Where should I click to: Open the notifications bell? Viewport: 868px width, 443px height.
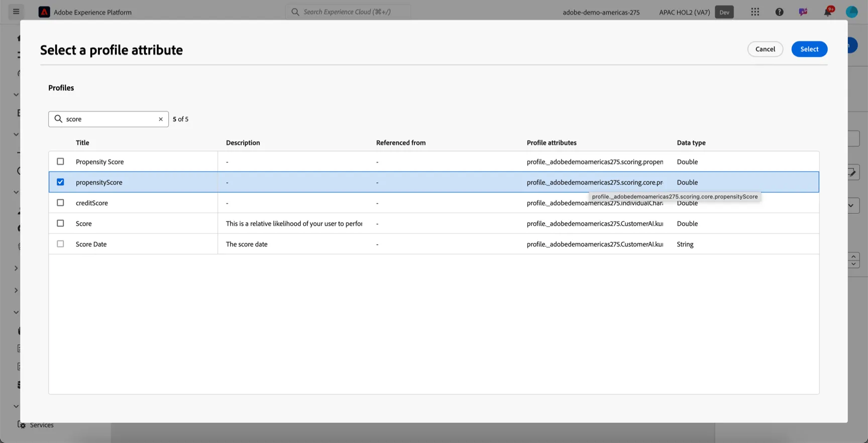(827, 12)
